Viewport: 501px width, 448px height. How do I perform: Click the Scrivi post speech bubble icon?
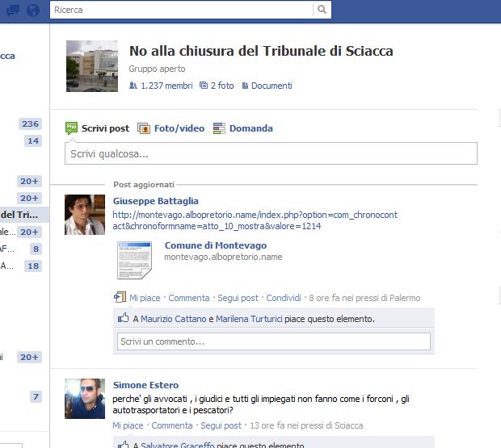click(x=71, y=128)
